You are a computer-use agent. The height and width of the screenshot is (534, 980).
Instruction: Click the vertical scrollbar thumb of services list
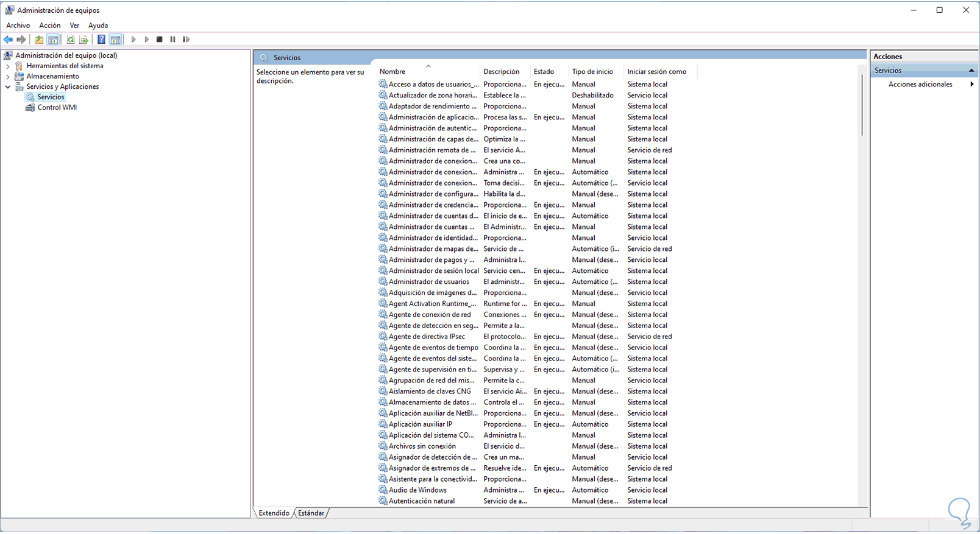(x=862, y=105)
